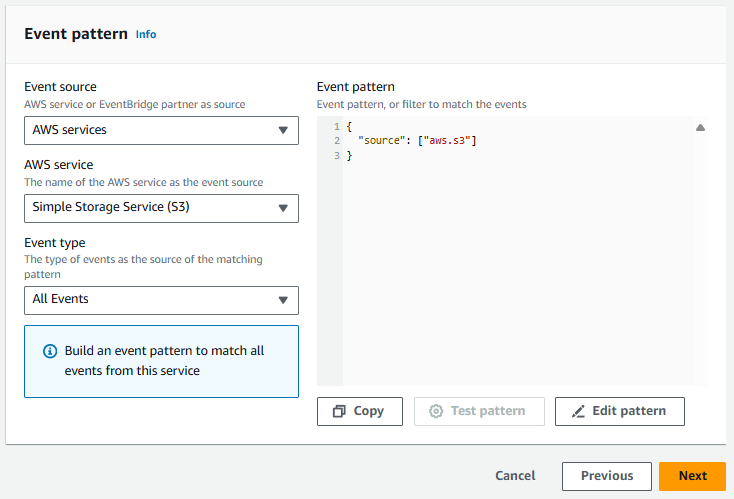Click the Event type dropdown arrow
This screenshot has height=499, width=734.
tap(283, 300)
